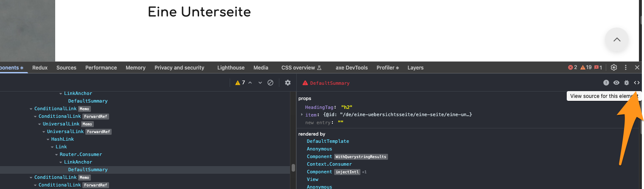Viewport: 644px width, 189px height.
Task: Open React component view settings gear
Action: pyautogui.click(x=288, y=83)
